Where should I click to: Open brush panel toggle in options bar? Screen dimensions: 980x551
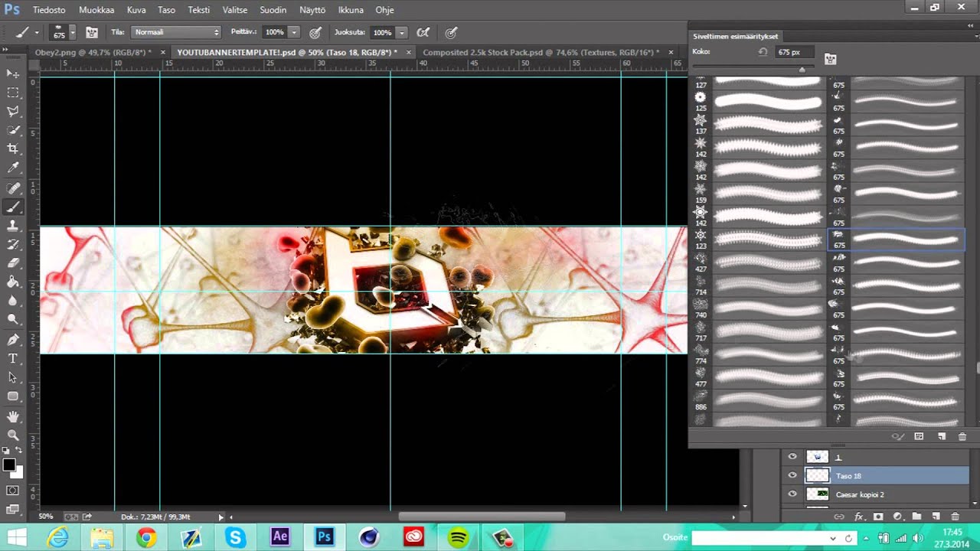[92, 32]
